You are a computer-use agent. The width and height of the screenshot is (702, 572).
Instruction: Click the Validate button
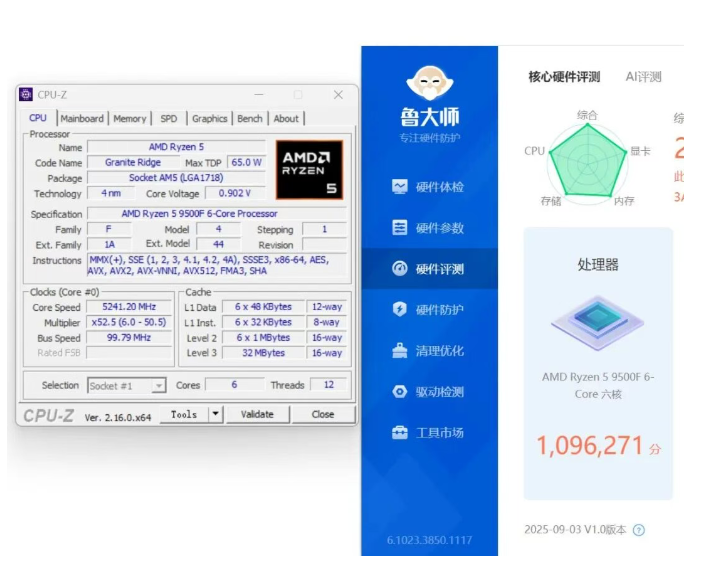coord(257,414)
